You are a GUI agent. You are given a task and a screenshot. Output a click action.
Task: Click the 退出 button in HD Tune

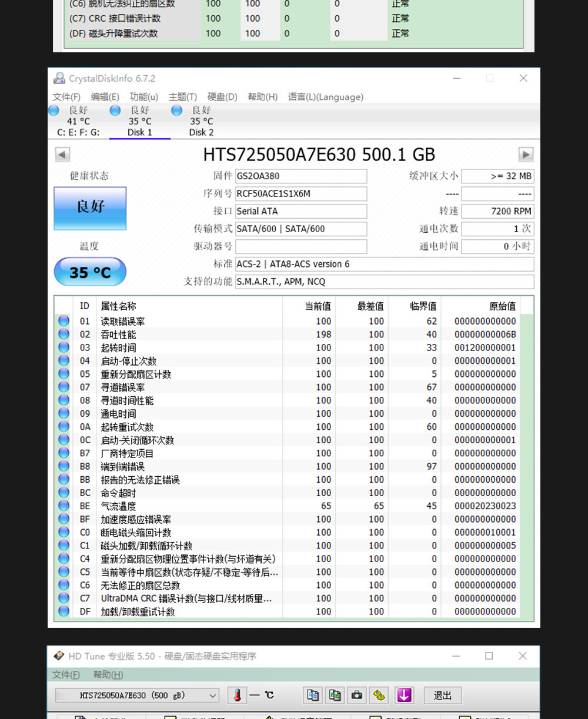[443, 695]
